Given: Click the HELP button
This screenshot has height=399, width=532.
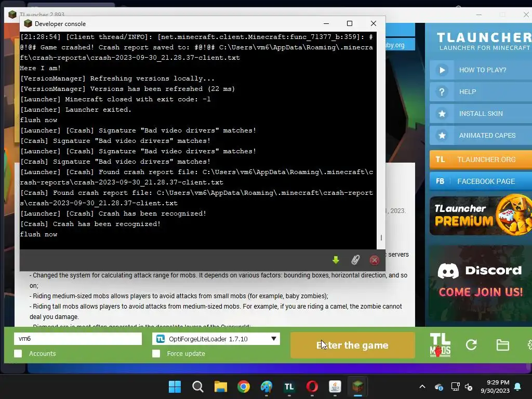Looking at the screenshot, I should tap(481, 92).
